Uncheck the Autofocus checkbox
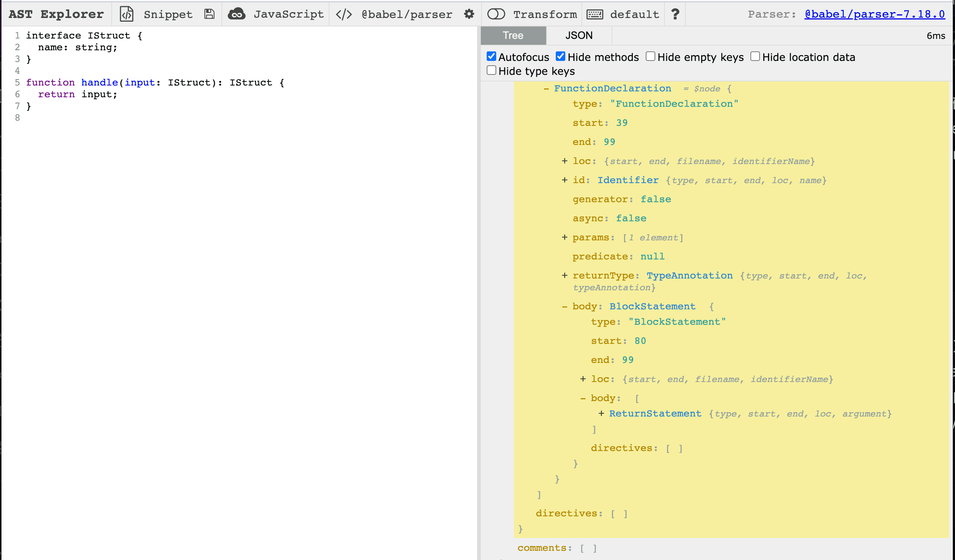The image size is (955, 560). [491, 57]
